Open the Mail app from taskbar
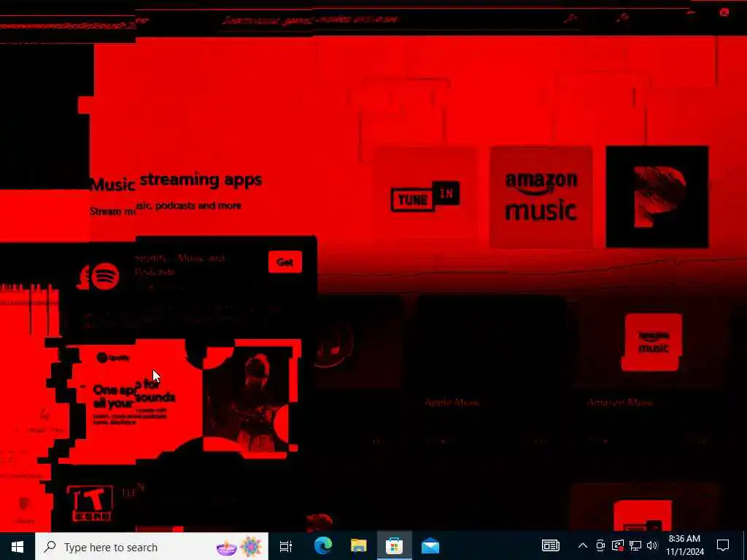Viewport: 747px width, 560px height. [x=430, y=546]
